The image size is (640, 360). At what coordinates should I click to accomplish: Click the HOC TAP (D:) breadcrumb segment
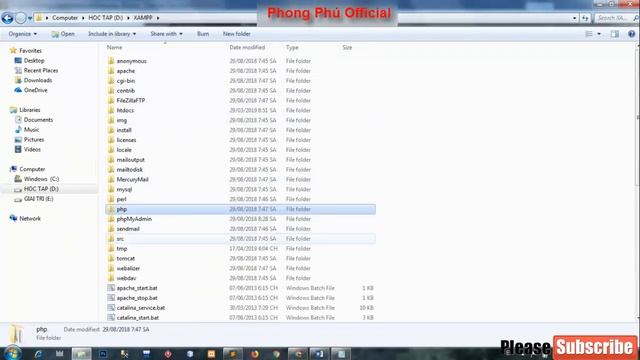point(106,18)
